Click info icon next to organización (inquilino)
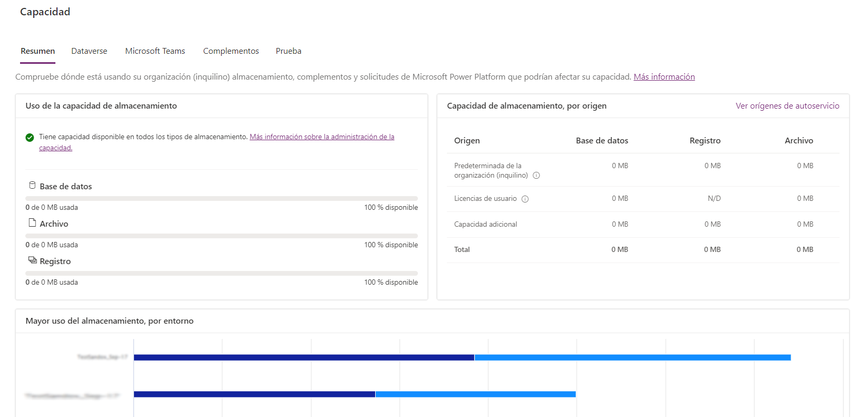Screen dimensions: 868x417 [536, 176]
